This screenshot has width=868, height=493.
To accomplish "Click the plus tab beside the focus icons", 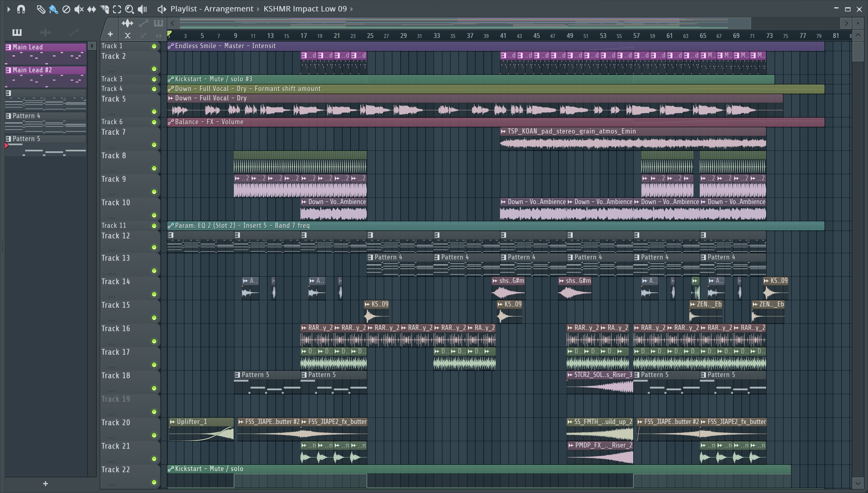I will 110,34.
